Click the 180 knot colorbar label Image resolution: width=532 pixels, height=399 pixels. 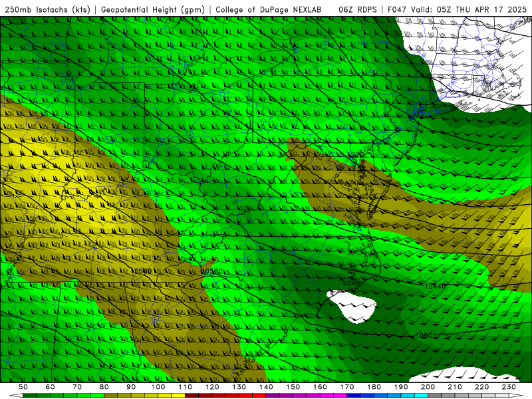tap(374, 387)
